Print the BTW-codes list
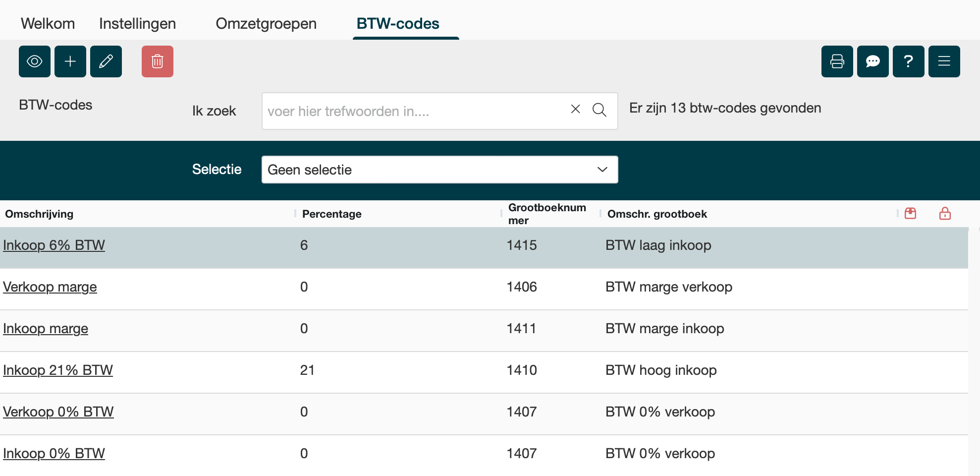 click(837, 61)
